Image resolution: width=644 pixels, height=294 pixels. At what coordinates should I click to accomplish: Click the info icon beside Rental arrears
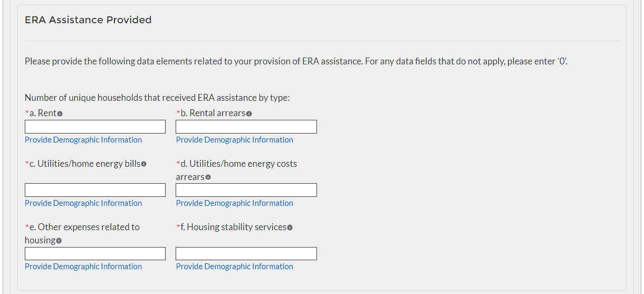coord(249,114)
